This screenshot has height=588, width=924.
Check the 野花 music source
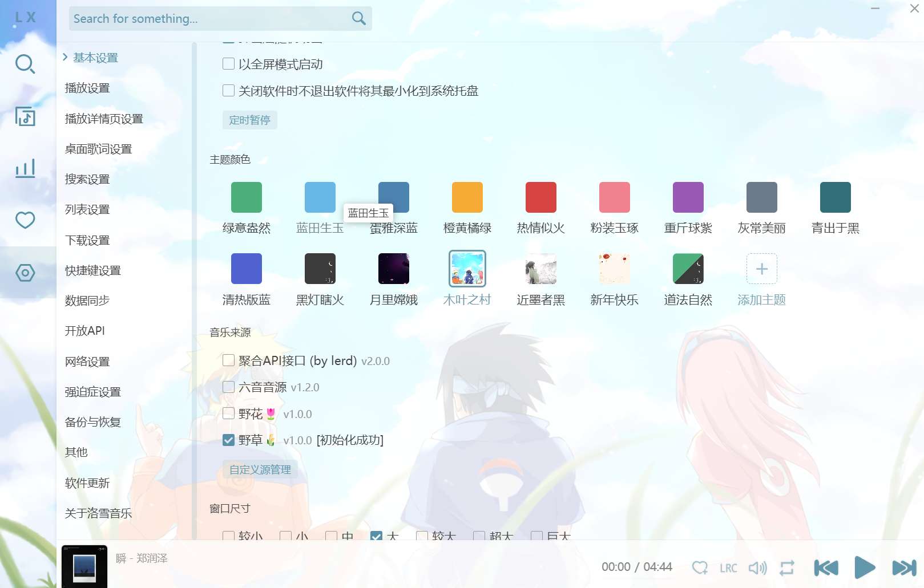pyautogui.click(x=228, y=413)
